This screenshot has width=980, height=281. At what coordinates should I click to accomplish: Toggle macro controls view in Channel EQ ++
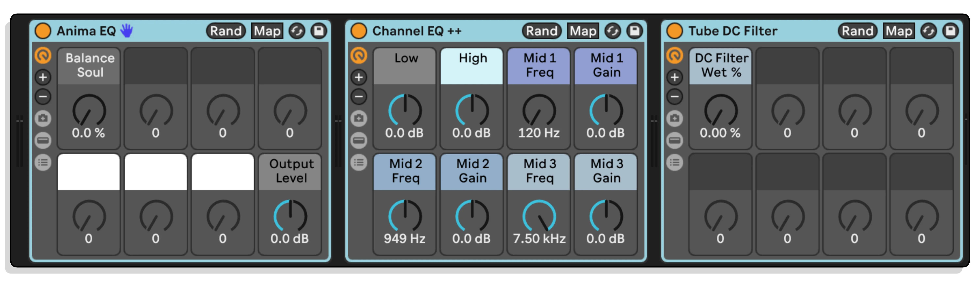[x=359, y=56]
